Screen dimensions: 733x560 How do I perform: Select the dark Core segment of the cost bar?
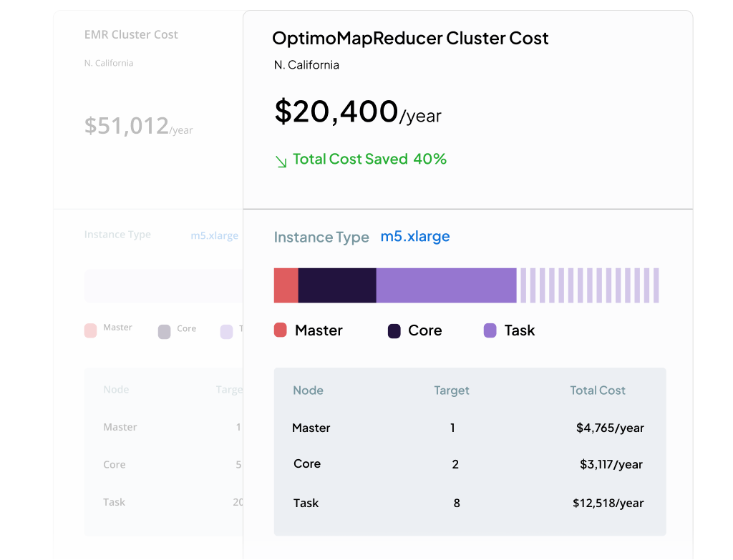[337, 285]
